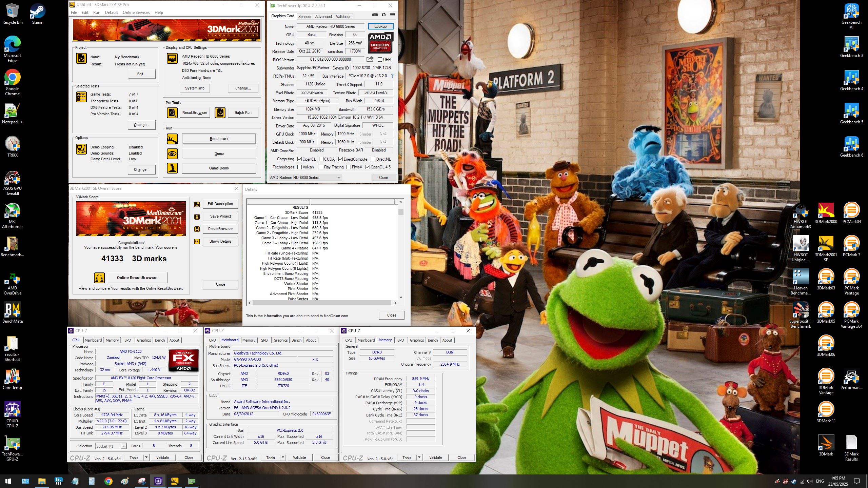Toggle the DirectML checkbox in GPU-Z
868x488 pixels.
[373, 159]
